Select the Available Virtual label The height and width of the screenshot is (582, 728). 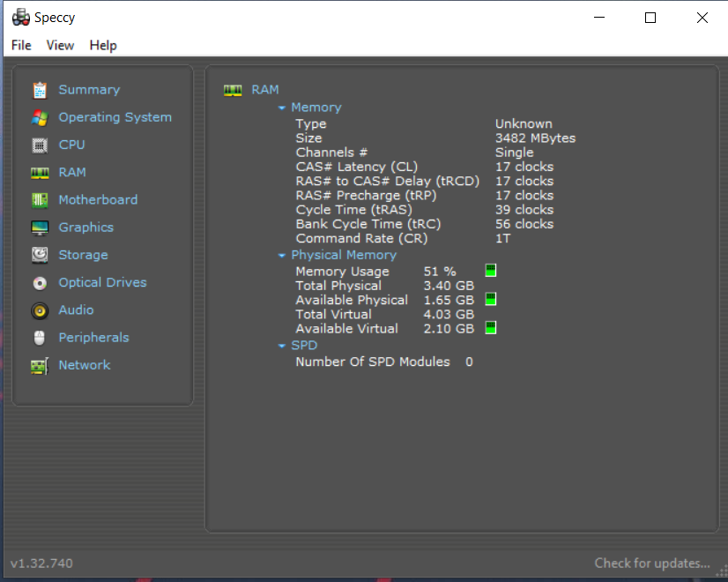347,329
